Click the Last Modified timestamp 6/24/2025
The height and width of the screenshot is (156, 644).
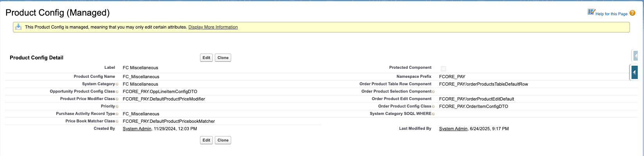click(489, 129)
